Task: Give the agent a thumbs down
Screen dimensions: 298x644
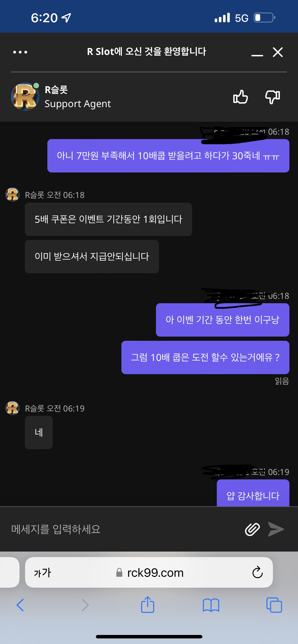Action: point(272,97)
